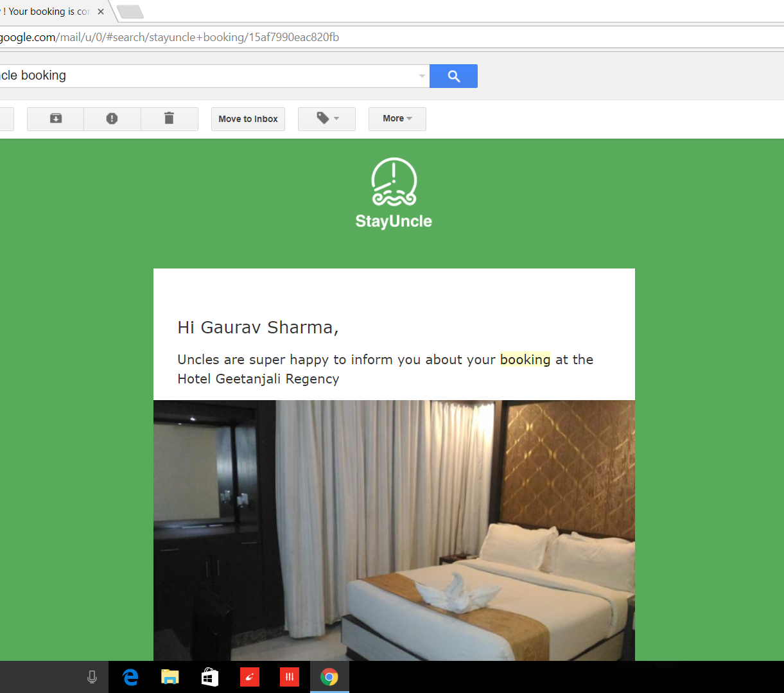Open the Labels tag dropdown

(327, 119)
